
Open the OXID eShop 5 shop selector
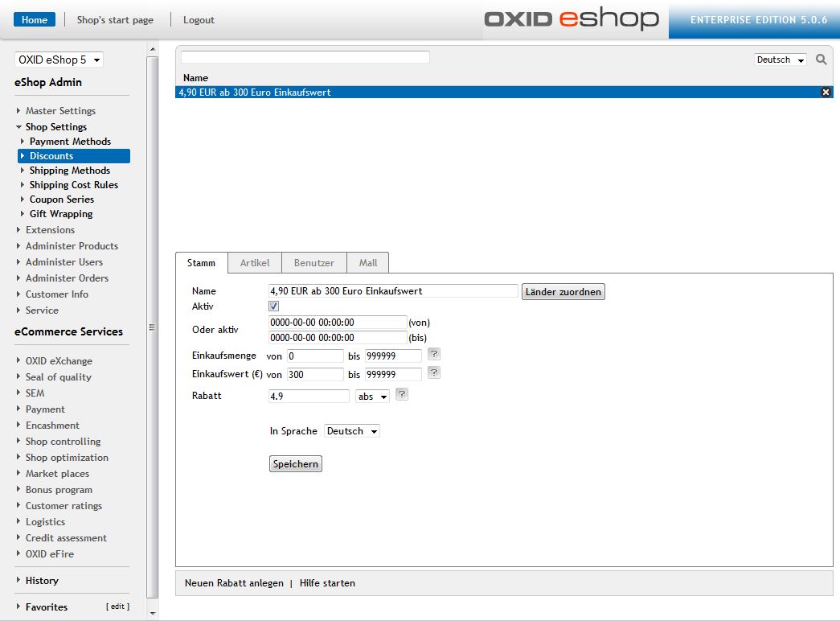point(59,60)
